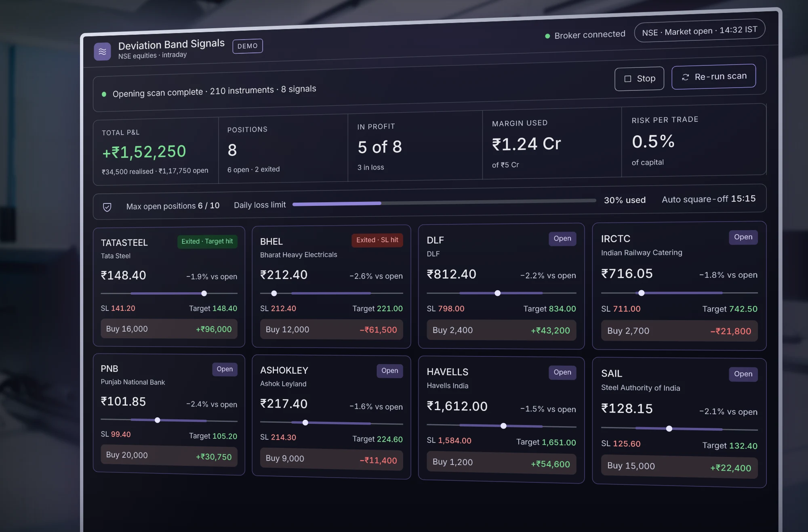This screenshot has height=532, width=808.
Task: Click the green Broker connected status dot
Action: tap(547, 36)
